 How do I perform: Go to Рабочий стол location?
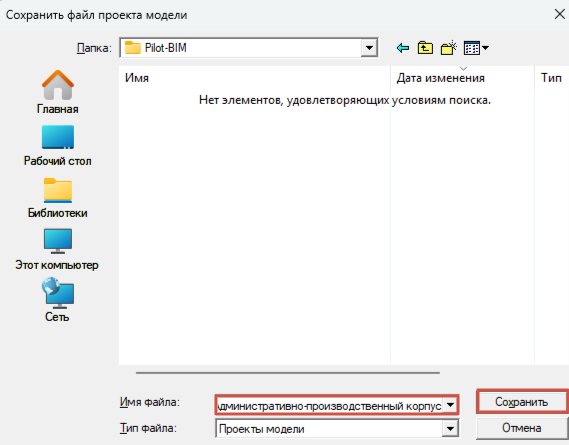pyautogui.click(x=57, y=145)
